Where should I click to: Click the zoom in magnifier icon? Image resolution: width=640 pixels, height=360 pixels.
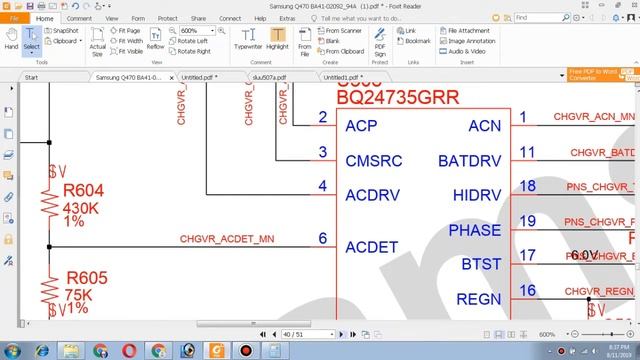[221, 31]
